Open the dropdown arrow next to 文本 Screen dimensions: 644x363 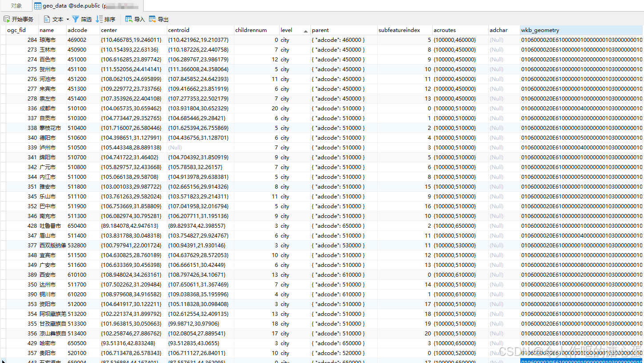point(68,20)
